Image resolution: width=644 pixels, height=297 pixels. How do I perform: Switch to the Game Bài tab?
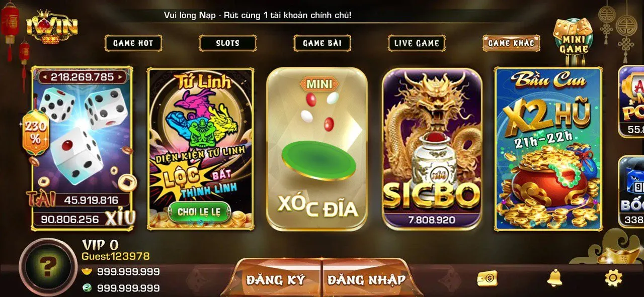click(x=322, y=43)
